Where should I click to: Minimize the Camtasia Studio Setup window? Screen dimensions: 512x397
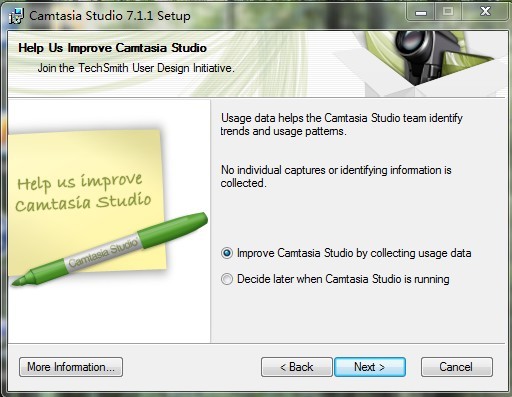(421, 13)
